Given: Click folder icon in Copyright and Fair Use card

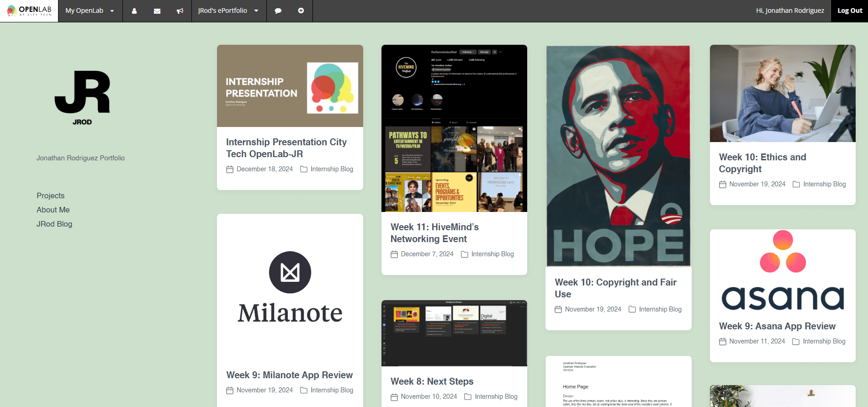Looking at the screenshot, I should point(632,309).
